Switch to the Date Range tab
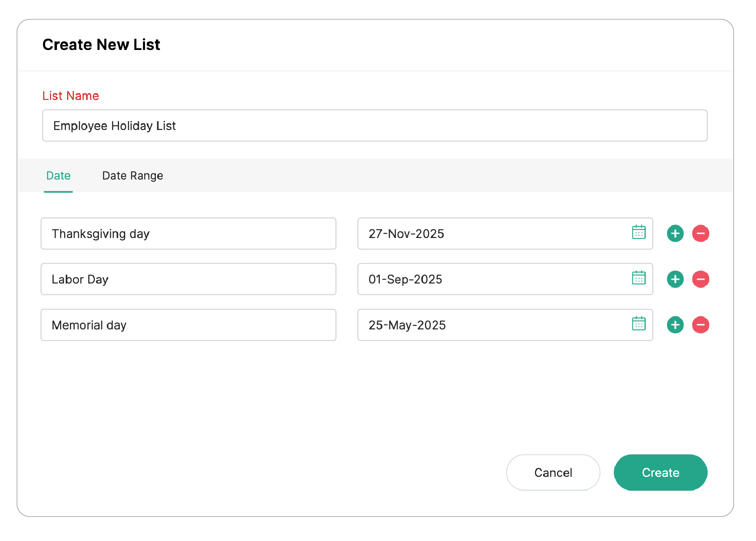756x541 pixels. 132,175
